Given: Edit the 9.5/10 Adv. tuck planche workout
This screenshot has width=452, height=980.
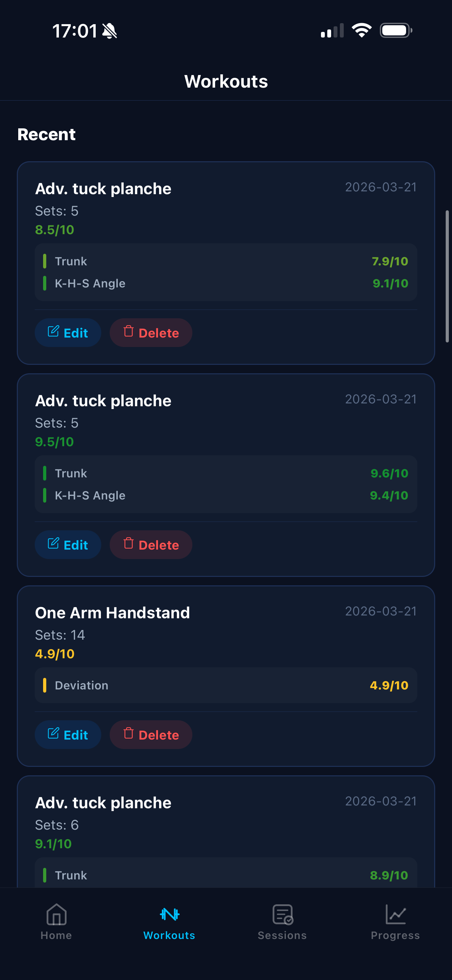Looking at the screenshot, I should point(68,545).
